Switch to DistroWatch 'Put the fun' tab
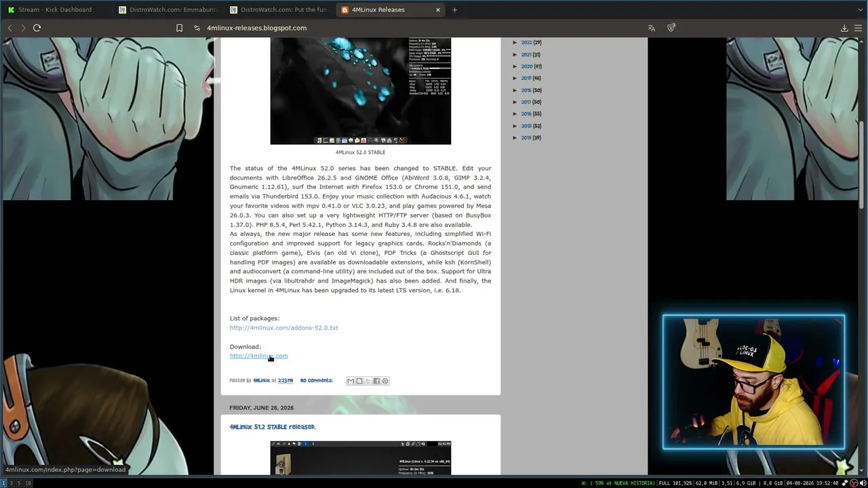The image size is (868, 488). (279, 9)
